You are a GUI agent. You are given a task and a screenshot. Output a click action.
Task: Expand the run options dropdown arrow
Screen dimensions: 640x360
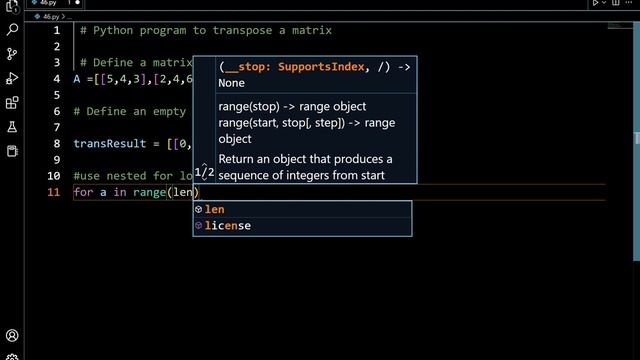(604, 2)
